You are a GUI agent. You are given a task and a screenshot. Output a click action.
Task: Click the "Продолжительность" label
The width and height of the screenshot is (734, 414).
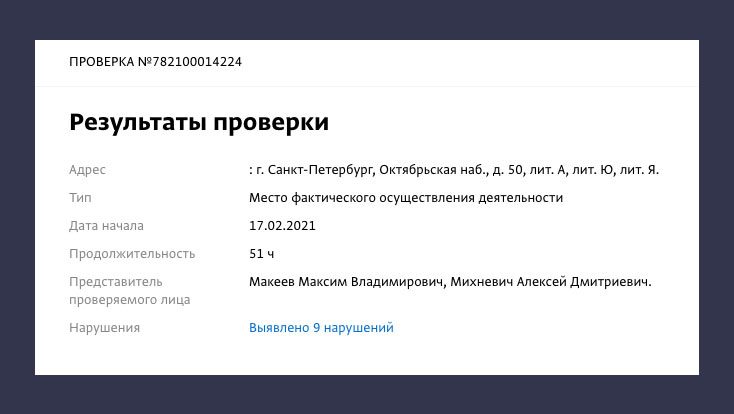(132, 254)
